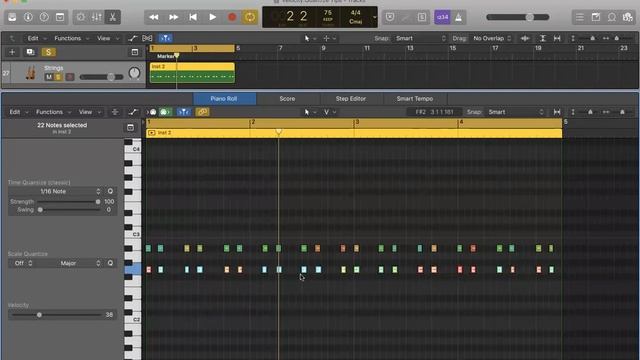Viewport: 640px width, 360px height.
Task: Click Tracks area horizontal auto zoom button
Action: tap(557, 38)
